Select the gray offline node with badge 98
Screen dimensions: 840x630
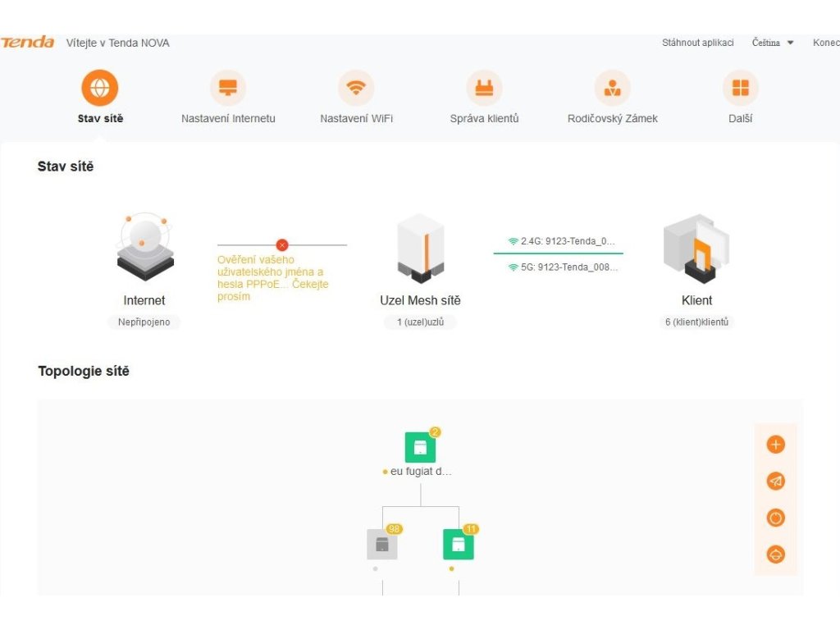point(382,545)
